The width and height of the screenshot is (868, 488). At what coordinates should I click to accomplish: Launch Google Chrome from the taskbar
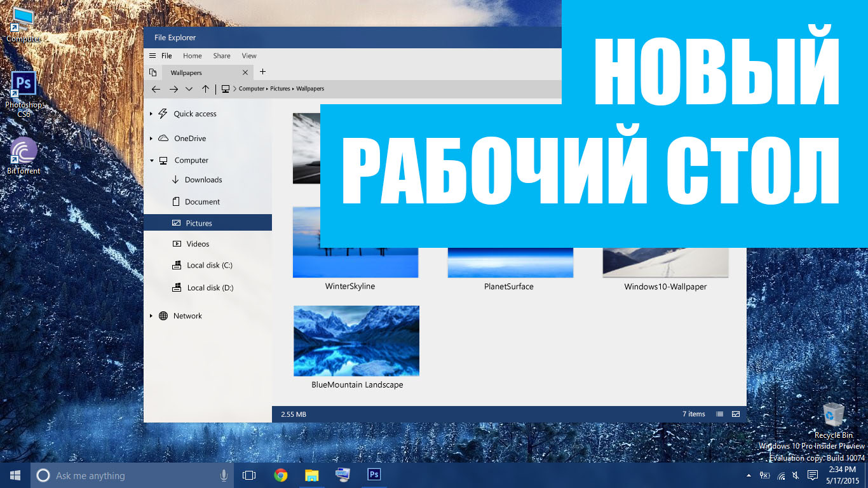[281, 475]
